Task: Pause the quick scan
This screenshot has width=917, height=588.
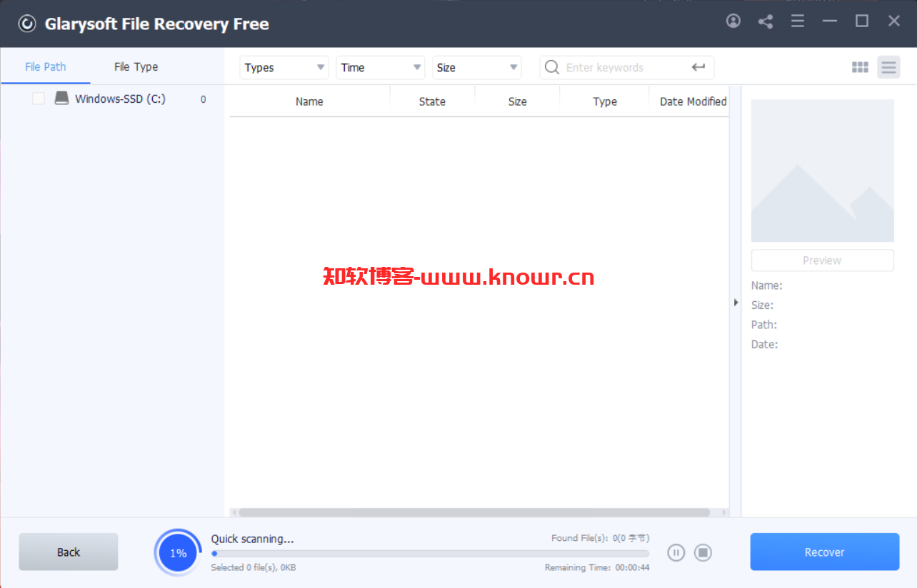Action: pos(676,552)
